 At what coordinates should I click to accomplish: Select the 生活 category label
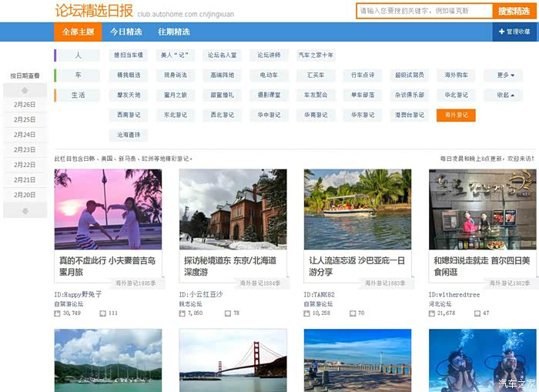pos(78,95)
